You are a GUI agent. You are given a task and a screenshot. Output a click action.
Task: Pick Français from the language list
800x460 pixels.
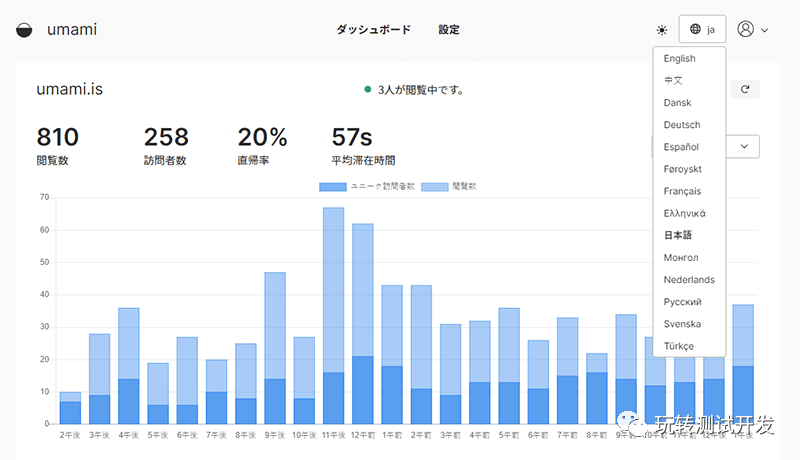click(682, 191)
